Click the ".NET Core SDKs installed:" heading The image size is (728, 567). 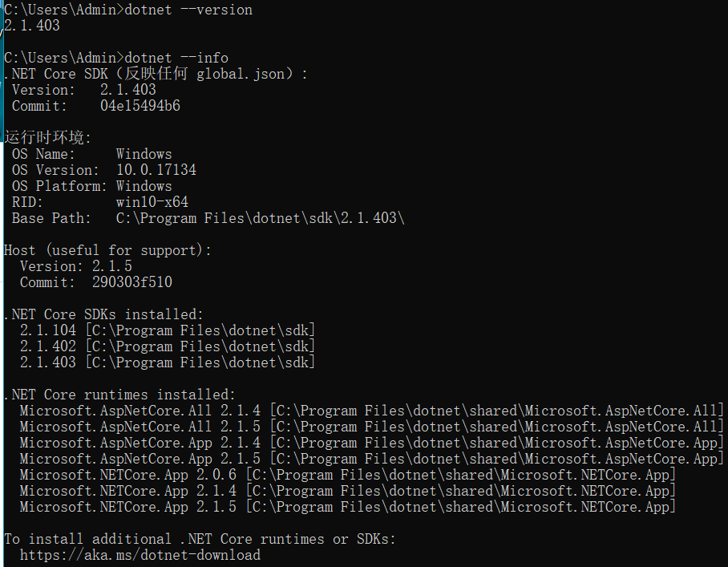[x=104, y=314]
